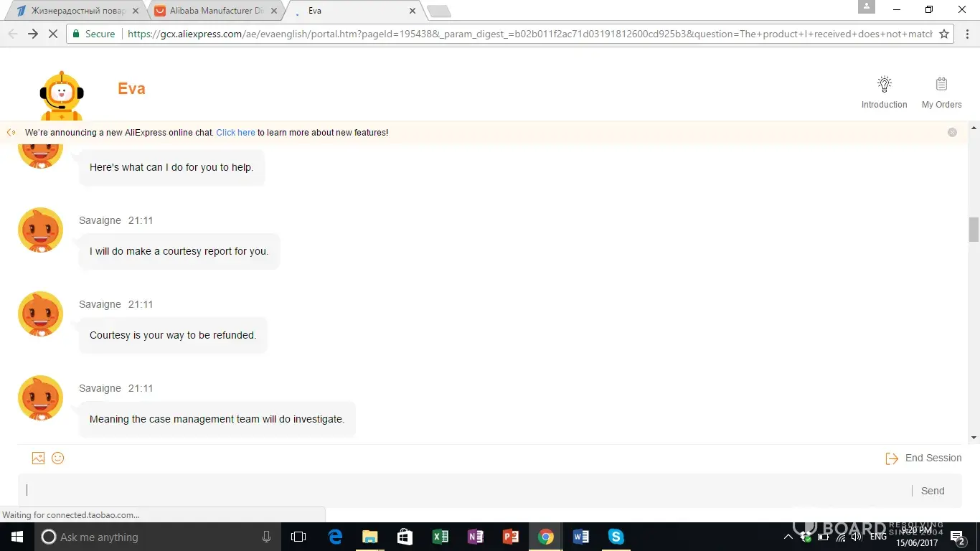Send the chat message

pyautogui.click(x=933, y=491)
